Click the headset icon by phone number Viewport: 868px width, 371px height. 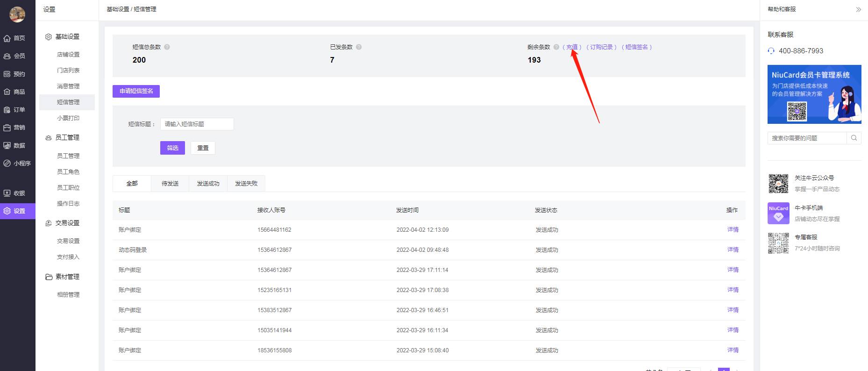click(771, 51)
